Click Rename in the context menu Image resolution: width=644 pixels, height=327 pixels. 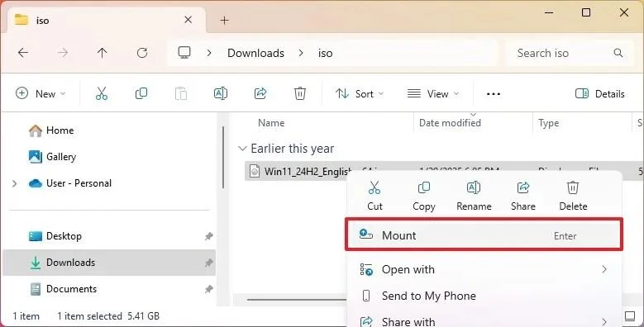pos(474,197)
